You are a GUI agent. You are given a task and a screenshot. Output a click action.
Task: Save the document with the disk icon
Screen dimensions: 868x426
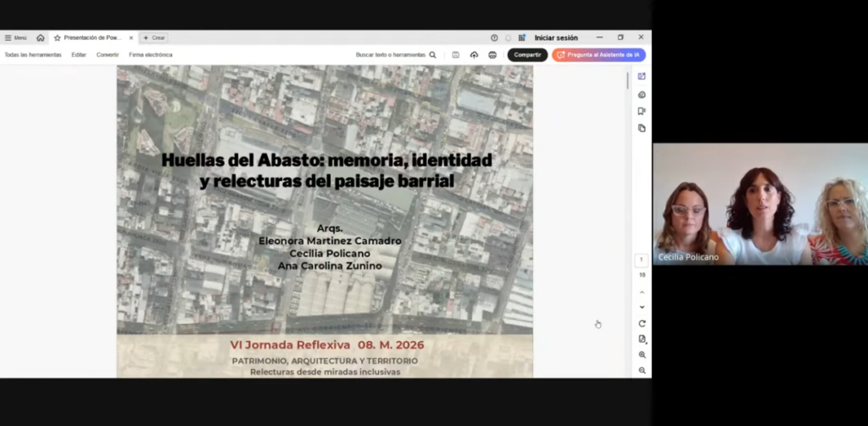click(x=455, y=54)
